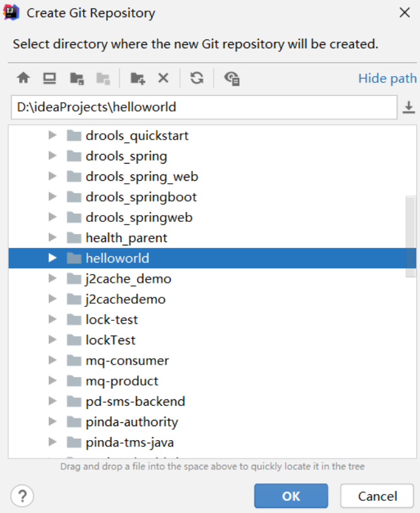Confirm with the OK button
Screen dimensions: 420x513
(291, 496)
